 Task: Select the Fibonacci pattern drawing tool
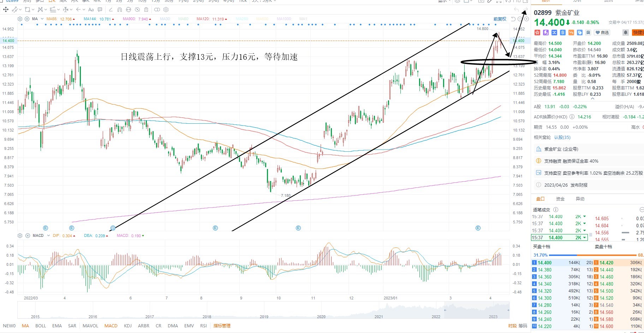[x=40, y=10]
